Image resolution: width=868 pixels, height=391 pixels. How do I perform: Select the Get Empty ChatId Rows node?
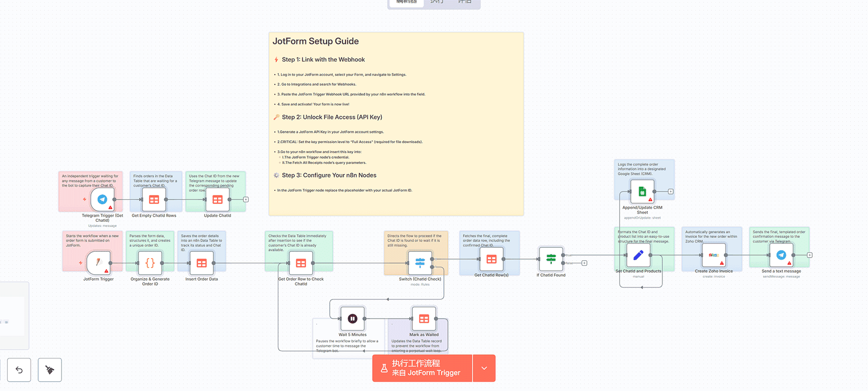(x=154, y=200)
